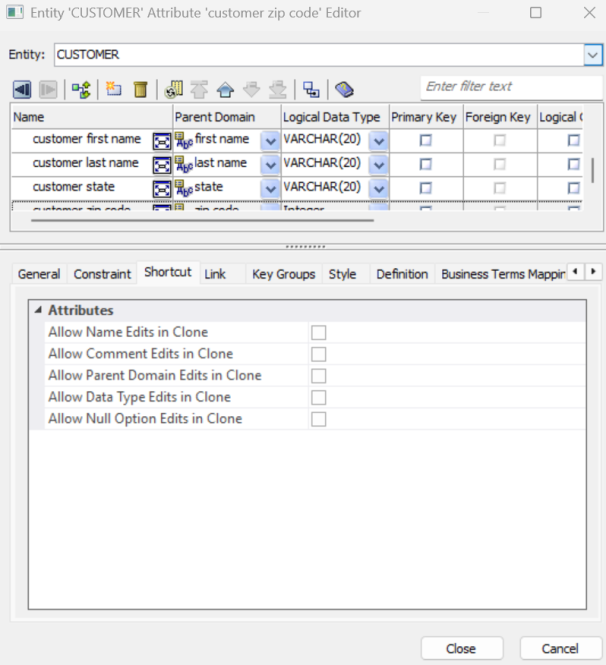Click the Logical Data Type column header

[x=335, y=117]
